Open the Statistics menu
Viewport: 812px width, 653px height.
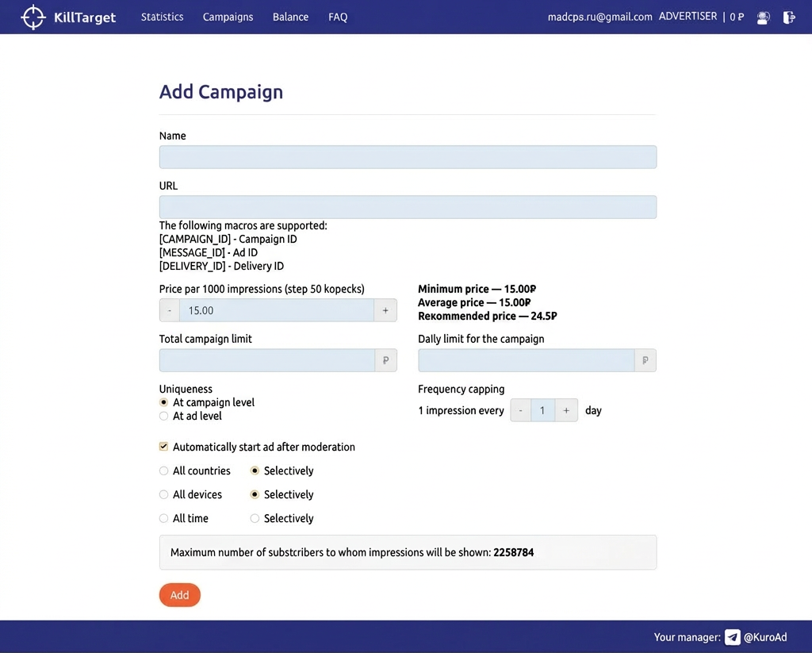(x=162, y=17)
